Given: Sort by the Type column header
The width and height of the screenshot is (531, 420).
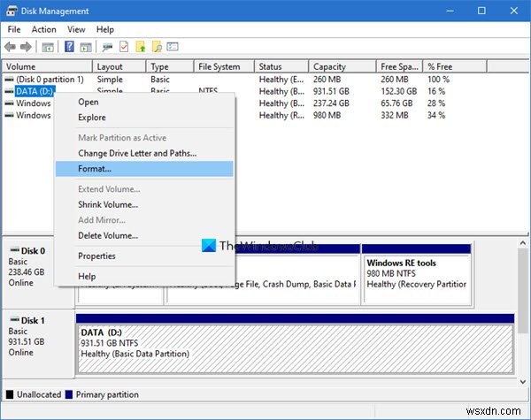Looking at the screenshot, I should coord(170,66).
